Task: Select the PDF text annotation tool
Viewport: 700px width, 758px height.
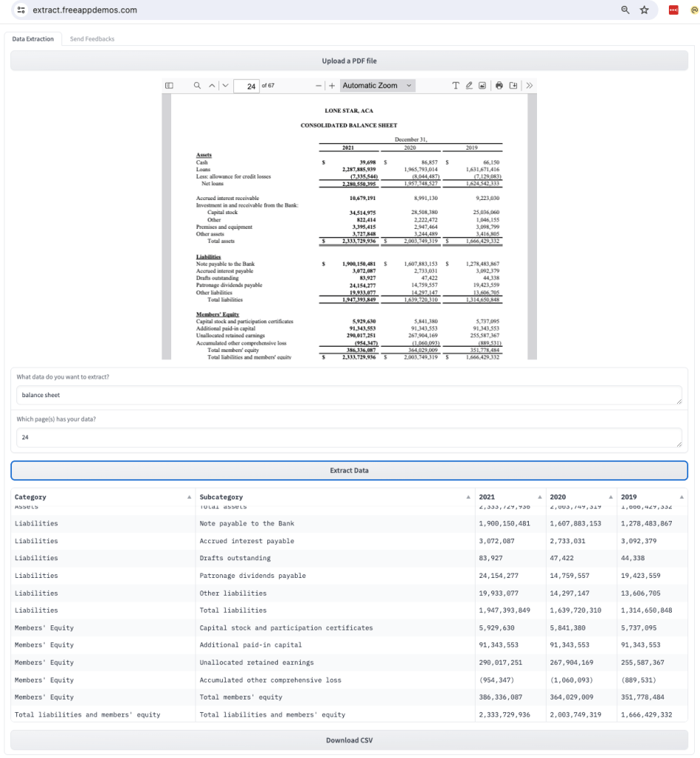Action: coord(456,86)
